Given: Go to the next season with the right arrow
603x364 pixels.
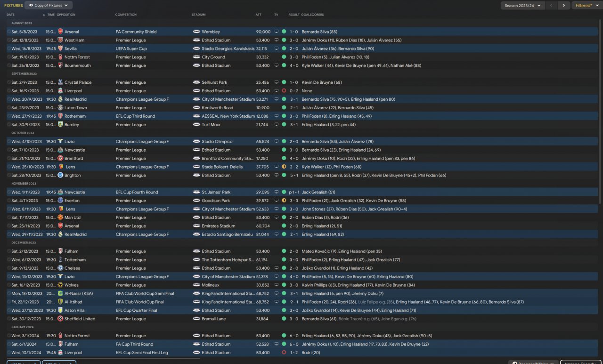Looking at the screenshot, I should click(x=564, y=6).
